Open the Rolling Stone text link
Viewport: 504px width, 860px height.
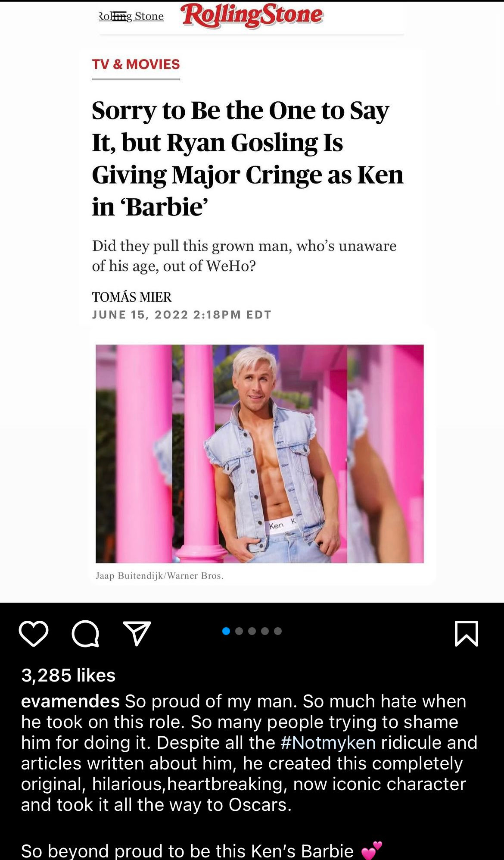131,16
